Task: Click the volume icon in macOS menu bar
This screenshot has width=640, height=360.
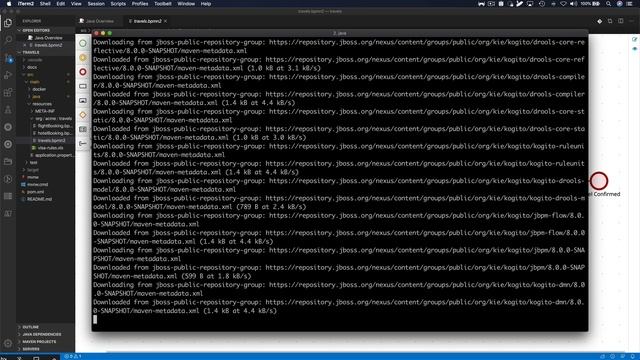Action: coord(573,4)
